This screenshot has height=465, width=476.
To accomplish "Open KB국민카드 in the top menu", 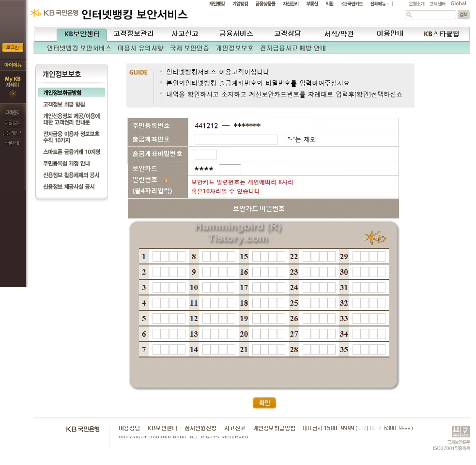I will coord(352,4).
